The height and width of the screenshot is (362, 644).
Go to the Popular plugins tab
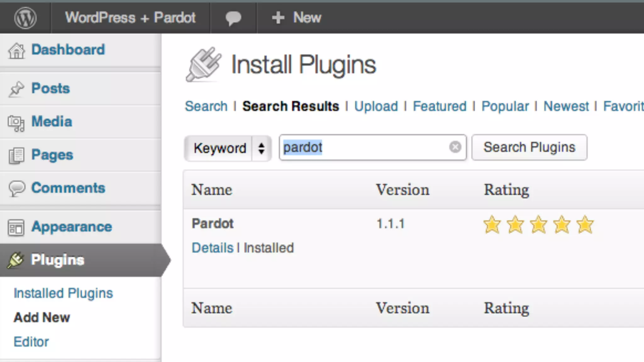pyautogui.click(x=505, y=106)
